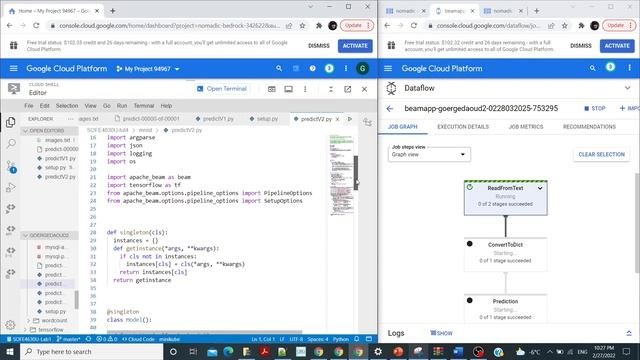Click the Open Terminal button

click(x=222, y=89)
